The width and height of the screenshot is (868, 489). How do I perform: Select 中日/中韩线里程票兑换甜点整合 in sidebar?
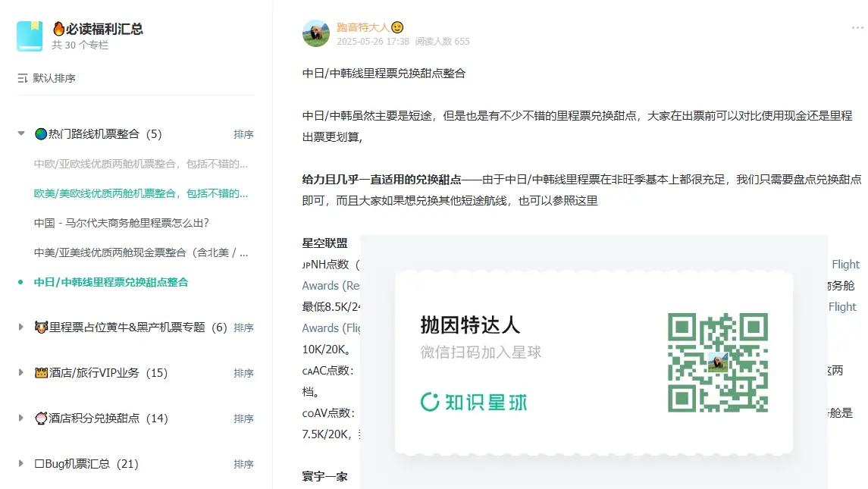(x=111, y=282)
